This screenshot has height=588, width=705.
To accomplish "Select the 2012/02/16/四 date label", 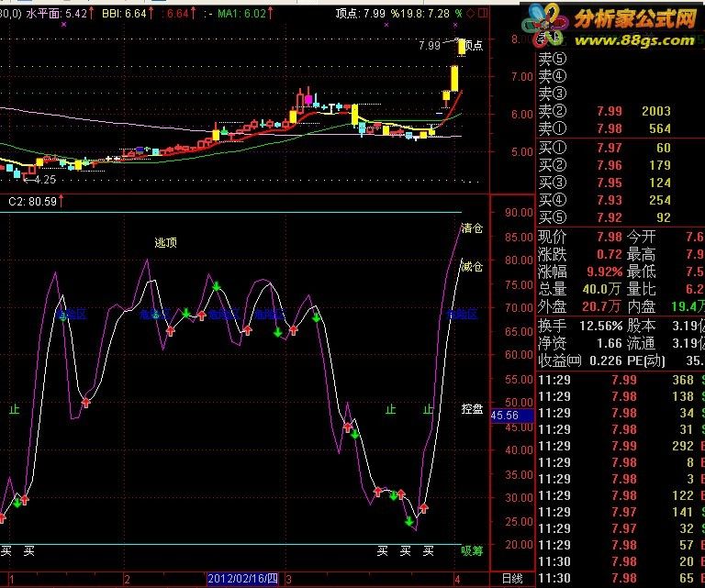I will [x=242, y=579].
